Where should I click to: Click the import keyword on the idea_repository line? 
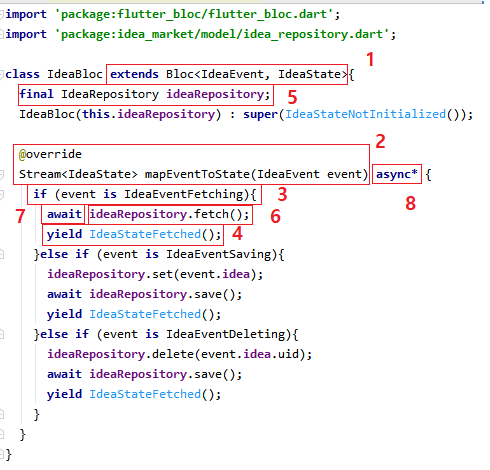pyautogui.click(x=26, y=35)
